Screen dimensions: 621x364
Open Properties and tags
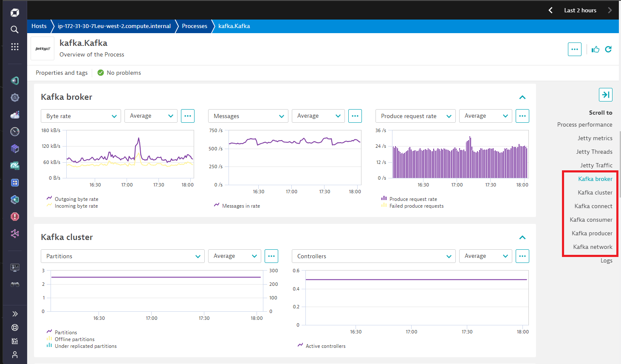click(62, 73)
